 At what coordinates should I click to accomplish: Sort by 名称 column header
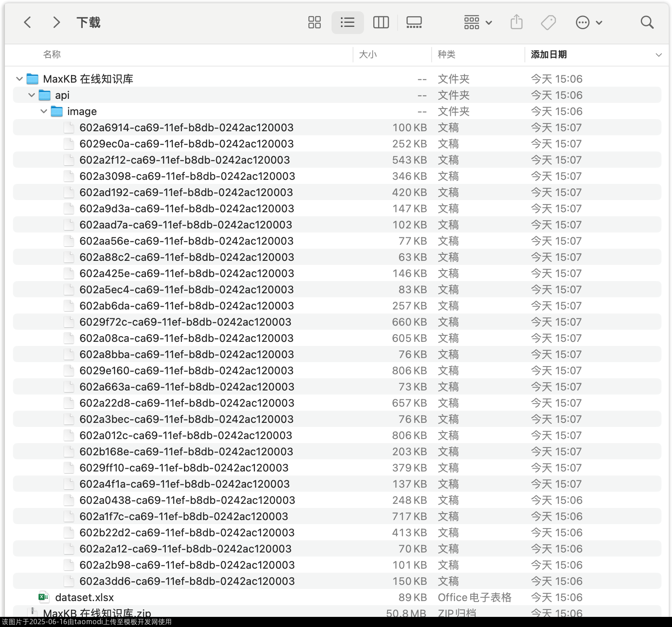52,55
